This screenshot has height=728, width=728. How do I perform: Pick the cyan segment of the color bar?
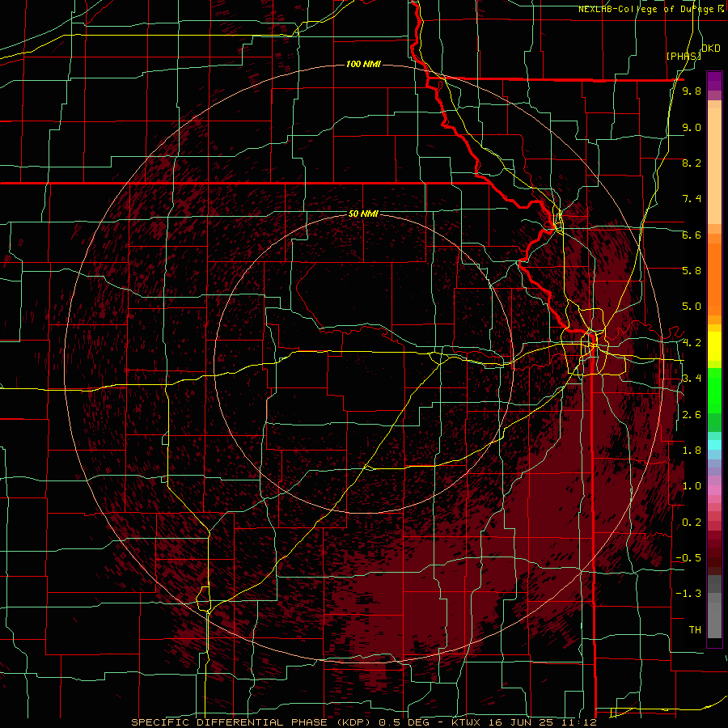click(x=714, y=444)
